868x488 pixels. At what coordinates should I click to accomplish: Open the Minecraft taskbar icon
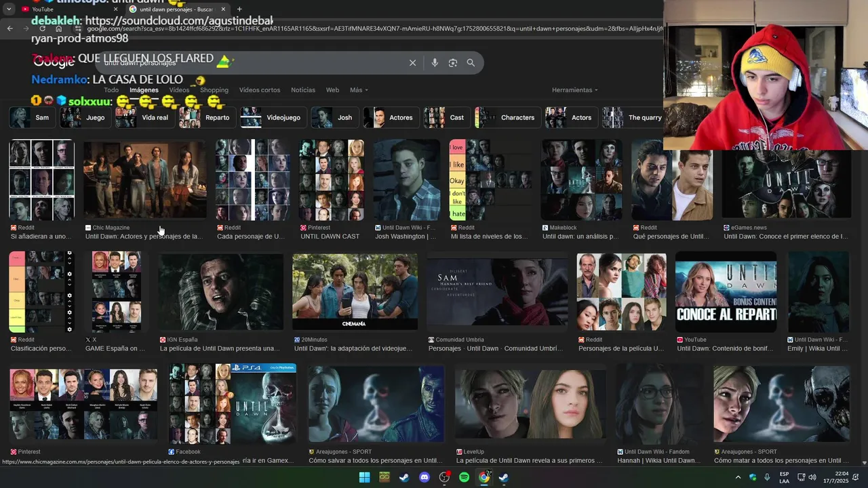tap(384, 477)
